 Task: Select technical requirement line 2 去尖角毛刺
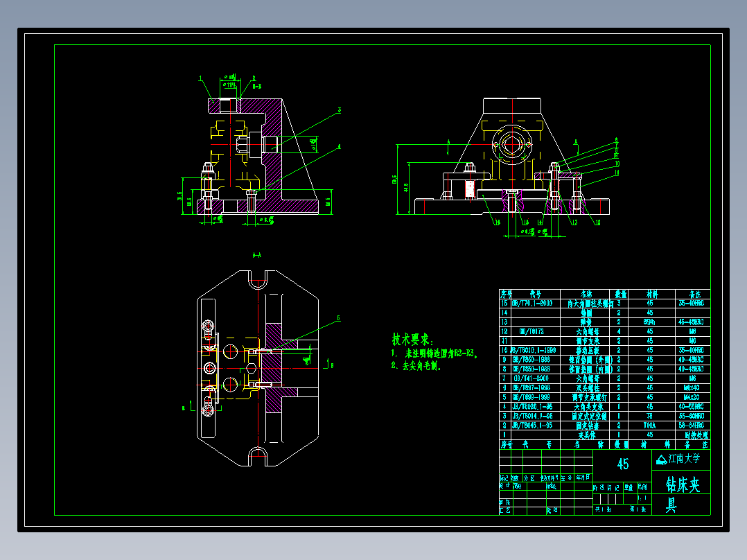[x=416, y=366]
